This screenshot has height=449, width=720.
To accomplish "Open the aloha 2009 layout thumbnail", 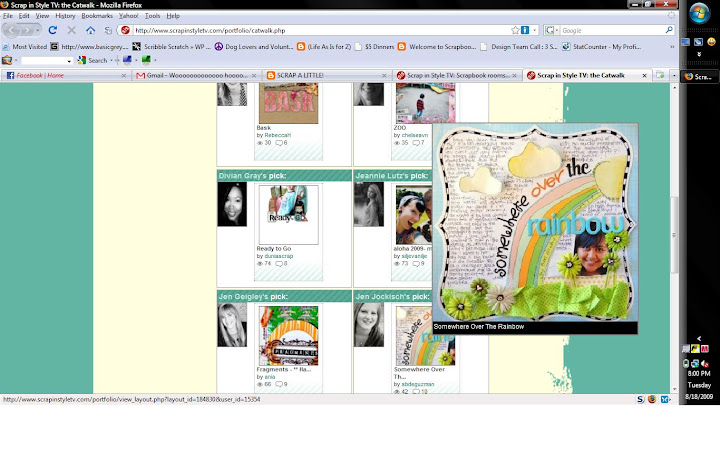I will click(414, 215).
